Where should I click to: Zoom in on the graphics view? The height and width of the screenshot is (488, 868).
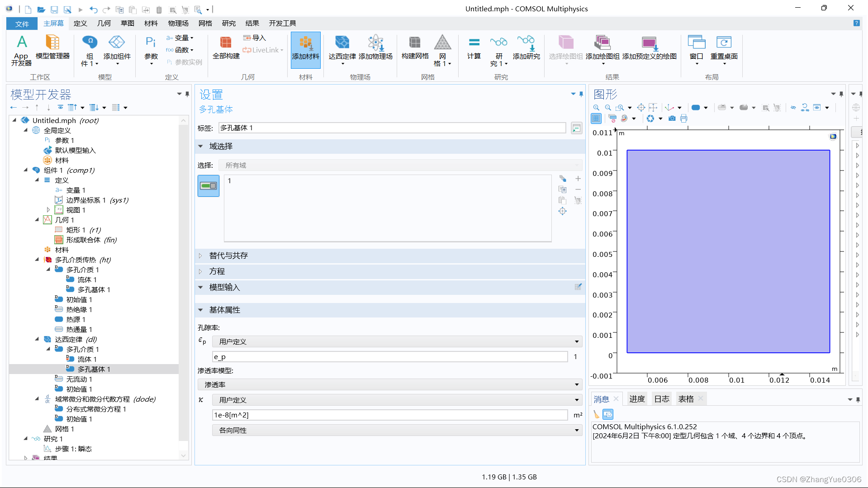596,108
